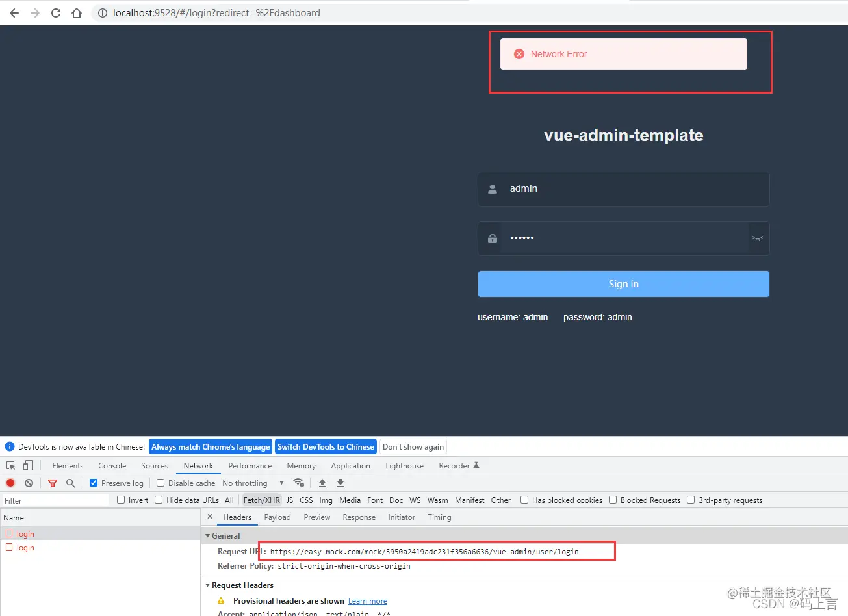Show All request types
Image resolution: width=848 pixels, height=616 pixels.
tap(229, 500)
